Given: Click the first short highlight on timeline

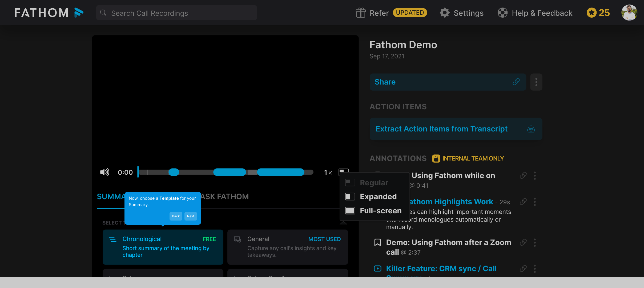Looking at the screenshot, I should click(x=174, y=172).
